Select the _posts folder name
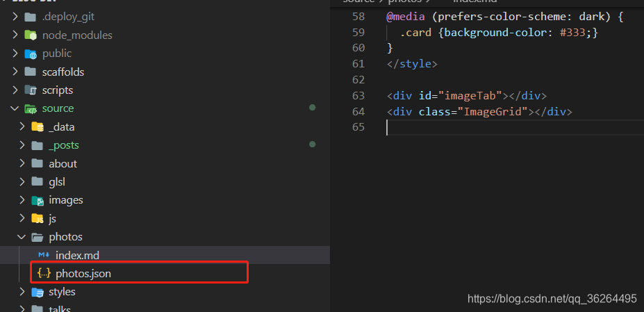Viewport: 644px width, 312px height. [x=64, y=145]
